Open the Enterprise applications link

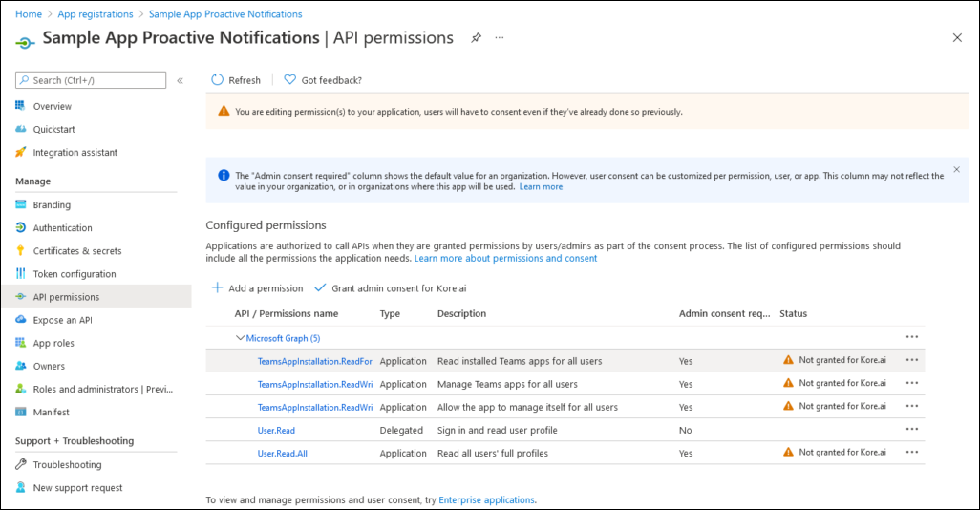pyautogui.click(x=486, y=500)
